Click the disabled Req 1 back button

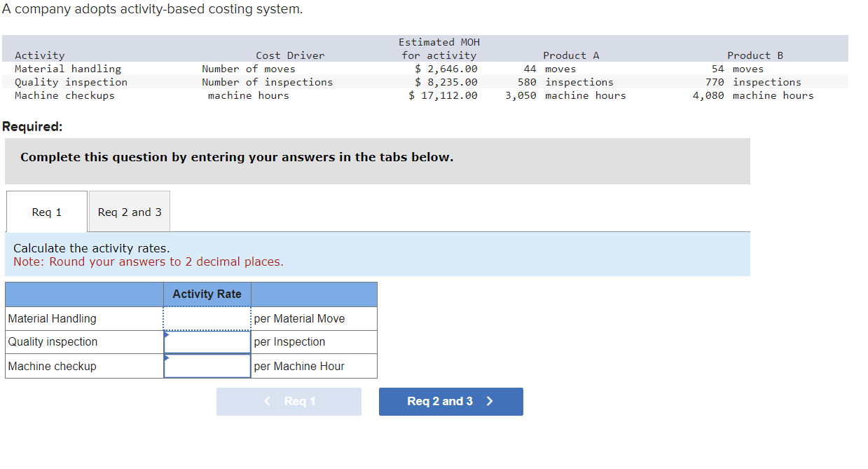(289, 401)
